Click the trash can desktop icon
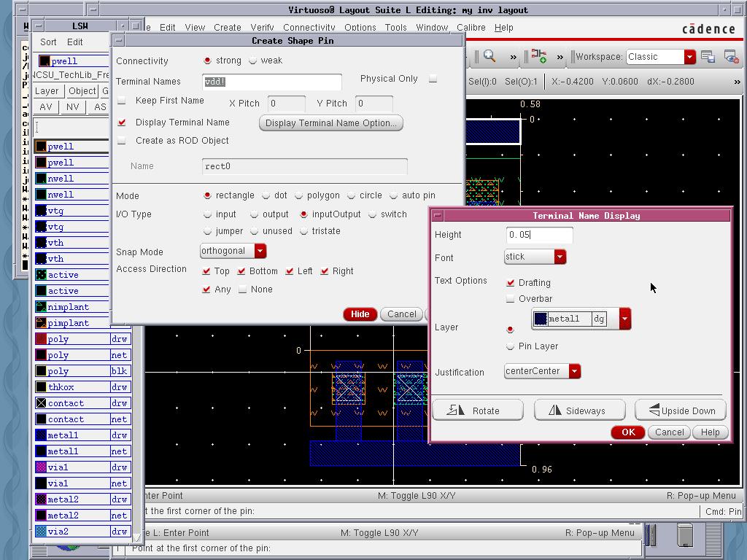This screenshot has width=747, height=560. [x=685, y=534]
